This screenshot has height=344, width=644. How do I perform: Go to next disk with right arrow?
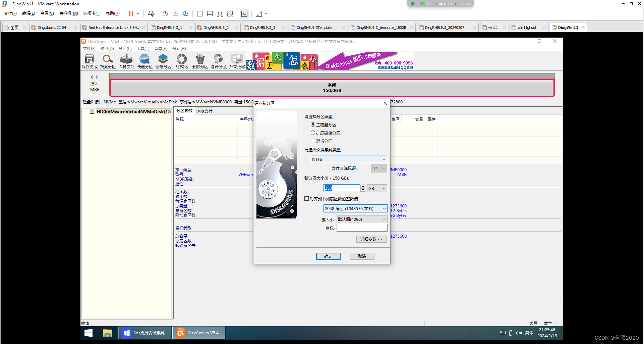(97, 77)
